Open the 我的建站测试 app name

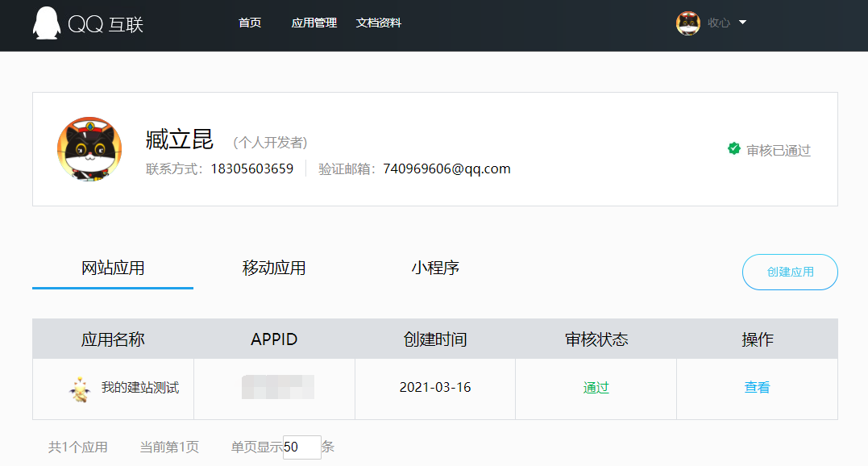point(140,388)
